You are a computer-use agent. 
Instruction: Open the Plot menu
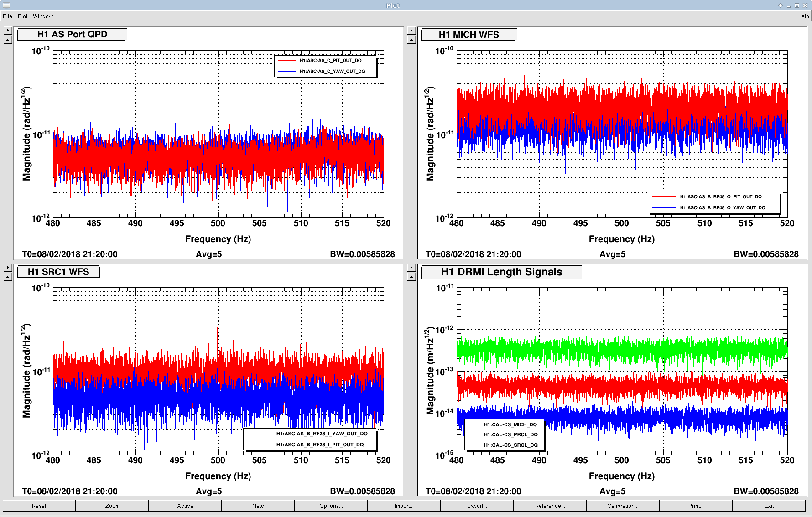[23, 16]
